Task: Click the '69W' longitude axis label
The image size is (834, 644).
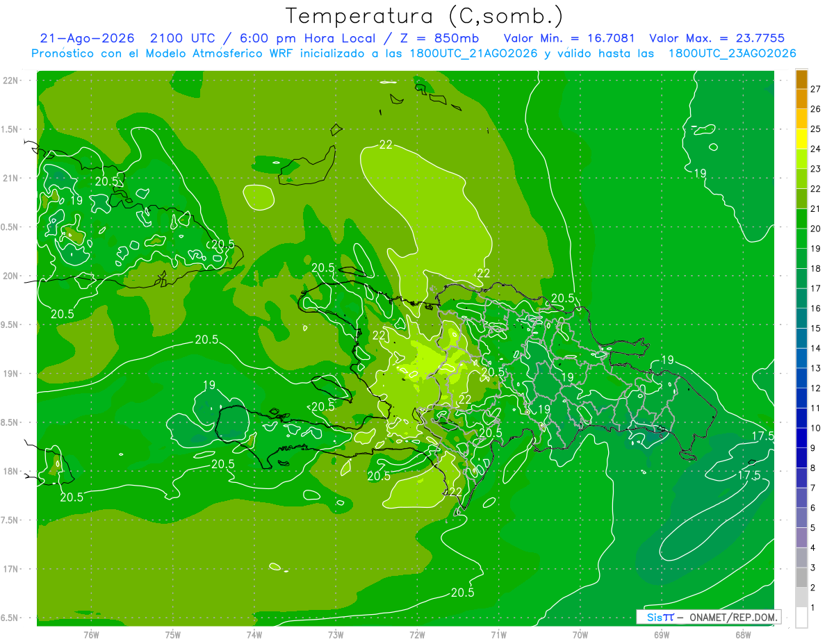Action: click(x=662, y=635)
